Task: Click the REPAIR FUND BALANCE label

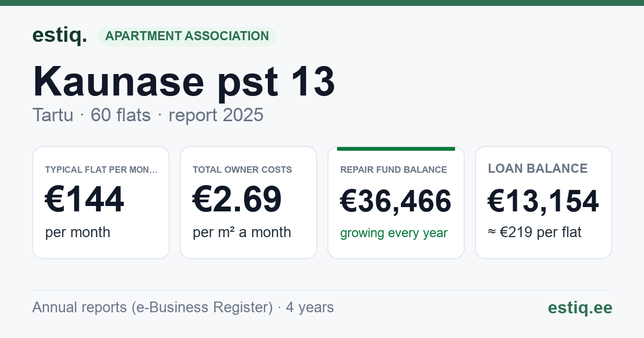Action: point(393,170)
